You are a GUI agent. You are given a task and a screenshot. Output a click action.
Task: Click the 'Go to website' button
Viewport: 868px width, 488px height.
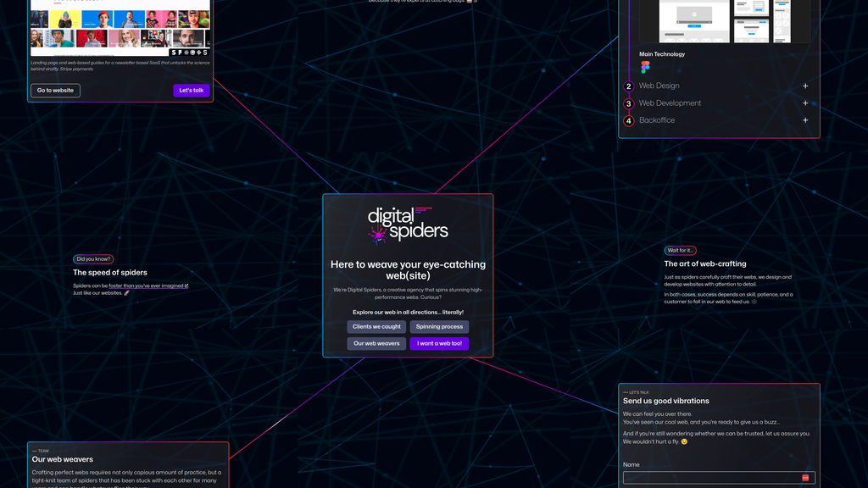[x=55, y=90]
